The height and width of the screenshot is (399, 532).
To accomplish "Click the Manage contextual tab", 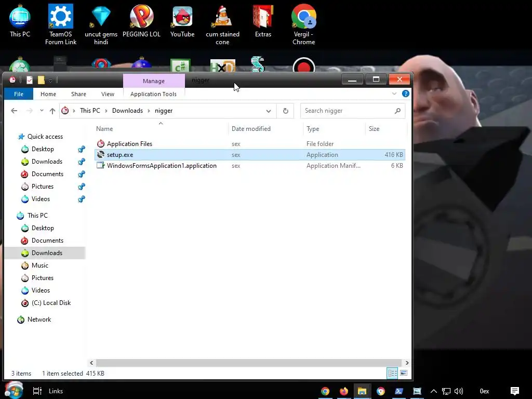I will (154, 81).
